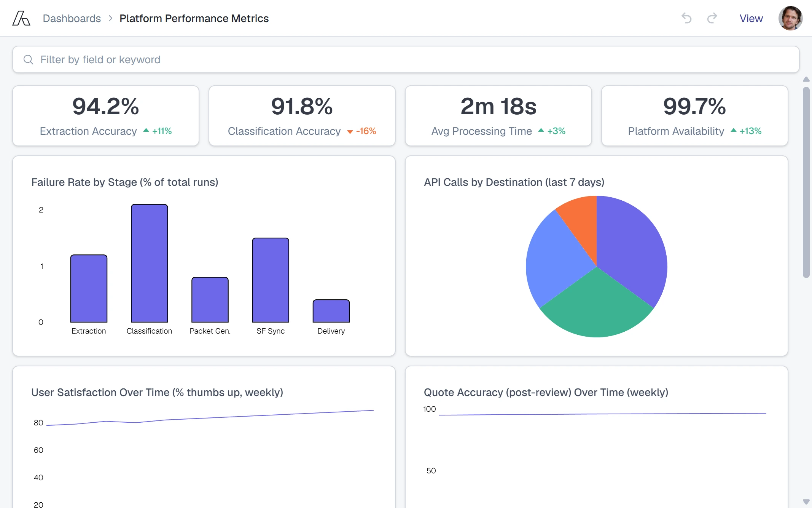Click the Quote Accuracy Over Time chart title
This screenshot has width=812, height=508.
coord(546,392)
